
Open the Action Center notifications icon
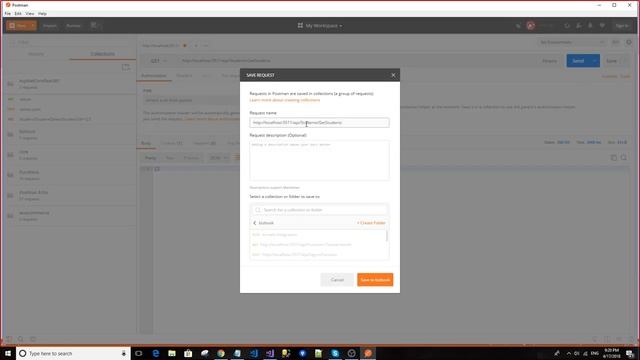(631, 353)
